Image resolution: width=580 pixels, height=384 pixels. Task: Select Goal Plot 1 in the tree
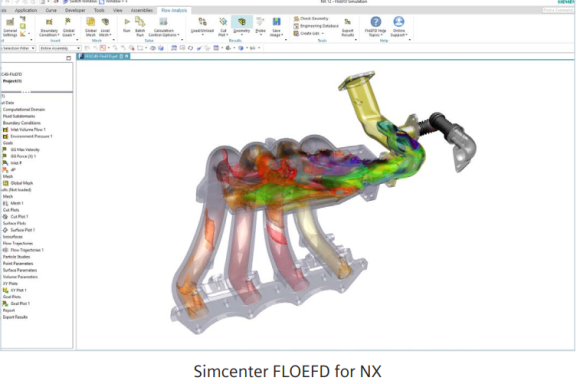click(x=16, y=304)
